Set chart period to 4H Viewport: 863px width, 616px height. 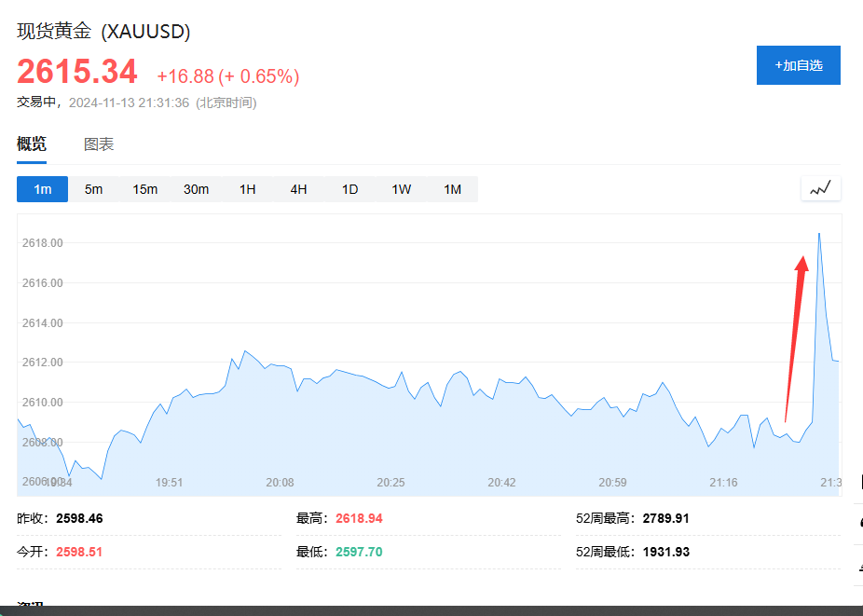[x=298, y=189]
